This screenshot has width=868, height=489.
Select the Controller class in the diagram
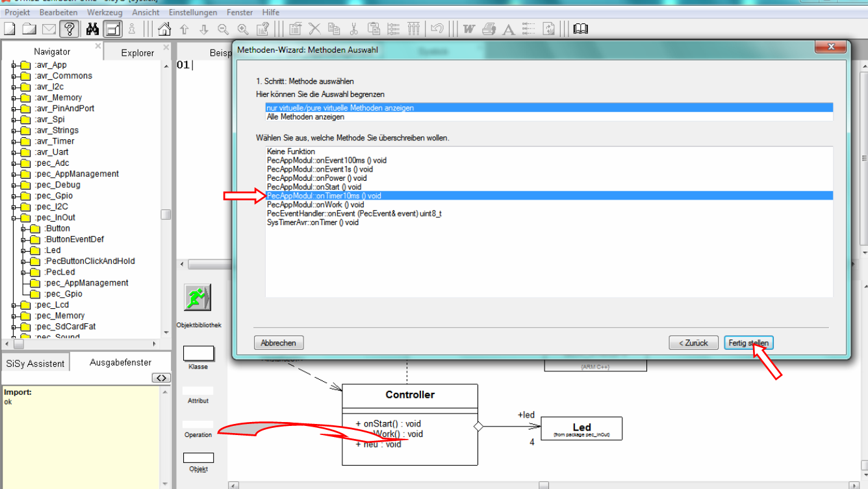click(x=410, y=425)
